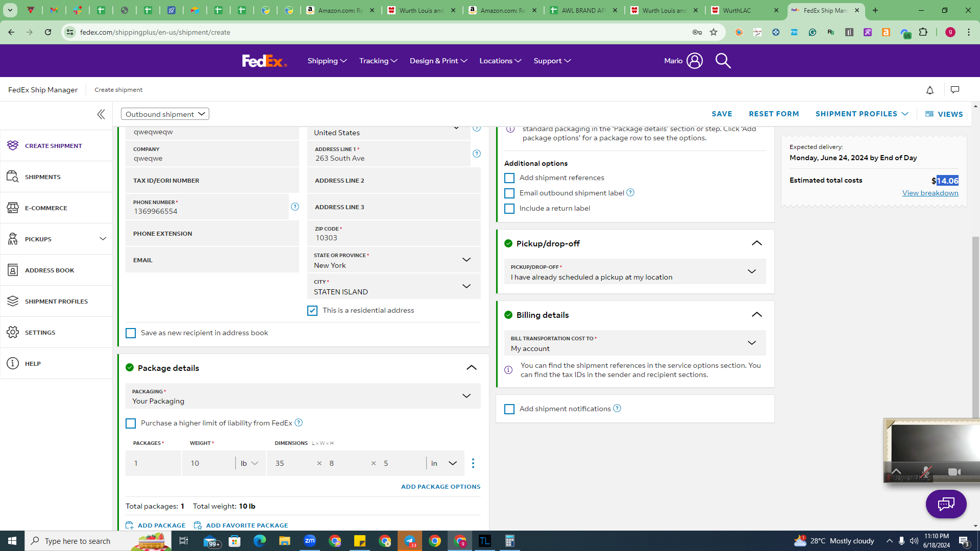Open File Explorer from the taskbar
The height and width of the screenshot is (551, 980).
tap(284, 541)
